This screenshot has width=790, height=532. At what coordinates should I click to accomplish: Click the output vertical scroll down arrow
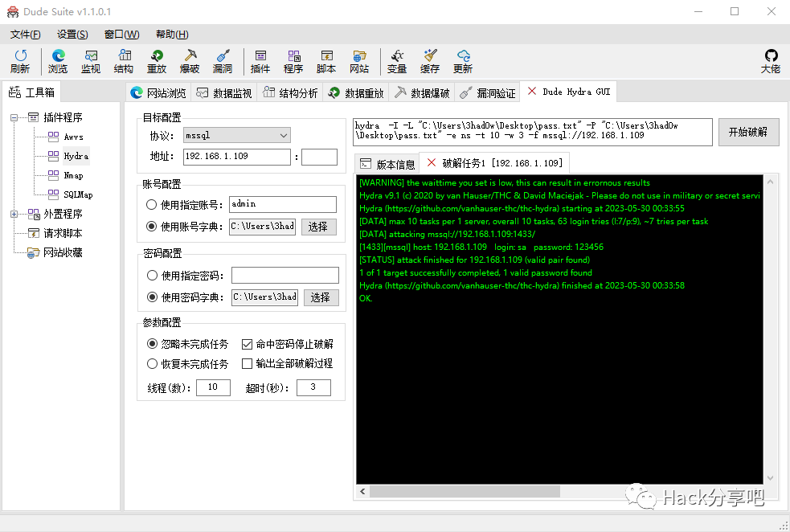click(771, 477)
